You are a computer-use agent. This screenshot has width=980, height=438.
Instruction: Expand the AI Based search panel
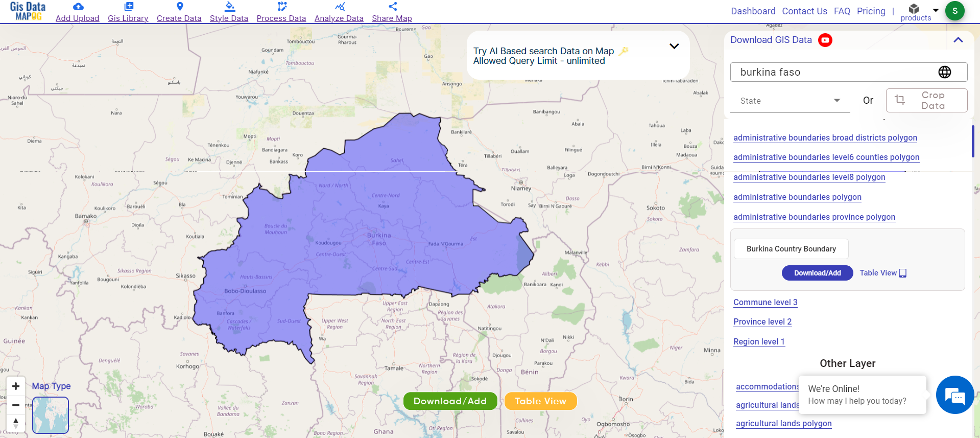tap(674, 47)
